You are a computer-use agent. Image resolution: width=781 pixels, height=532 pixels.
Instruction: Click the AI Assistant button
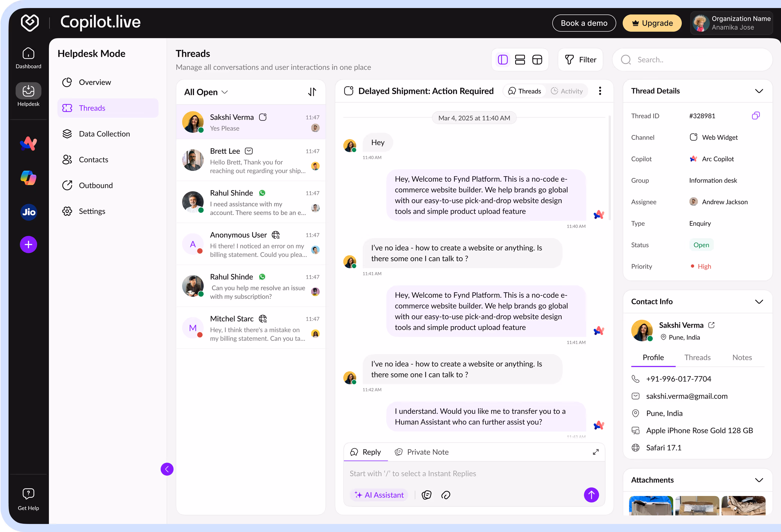pyautogui.click(x=379, y=495)
